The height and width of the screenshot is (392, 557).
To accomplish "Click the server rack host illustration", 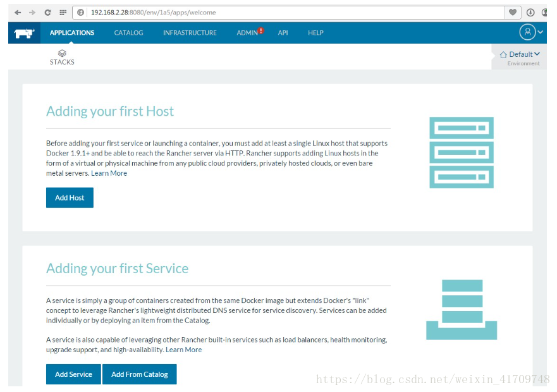I will (x=462, y=152).
